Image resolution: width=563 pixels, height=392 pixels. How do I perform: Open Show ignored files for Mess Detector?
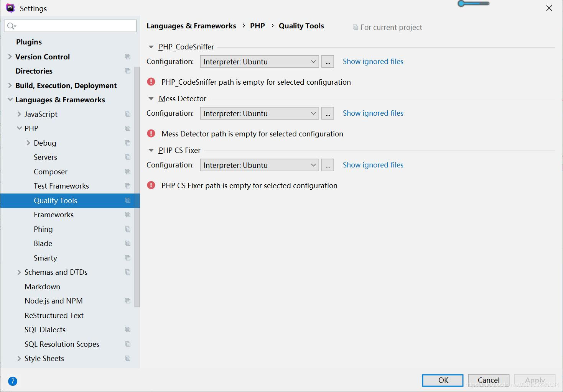pyautogui.click(x=372, y=113)
